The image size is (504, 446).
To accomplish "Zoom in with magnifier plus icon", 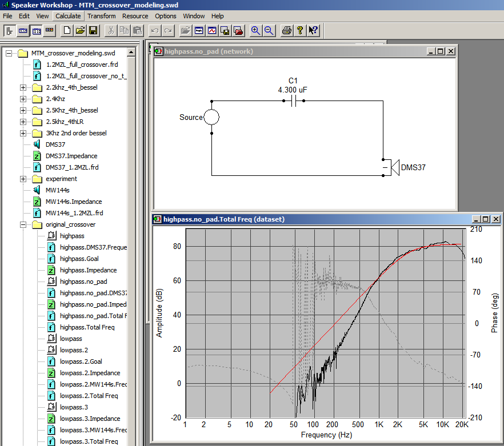I will pyautogui.click(x=256, y=31).
